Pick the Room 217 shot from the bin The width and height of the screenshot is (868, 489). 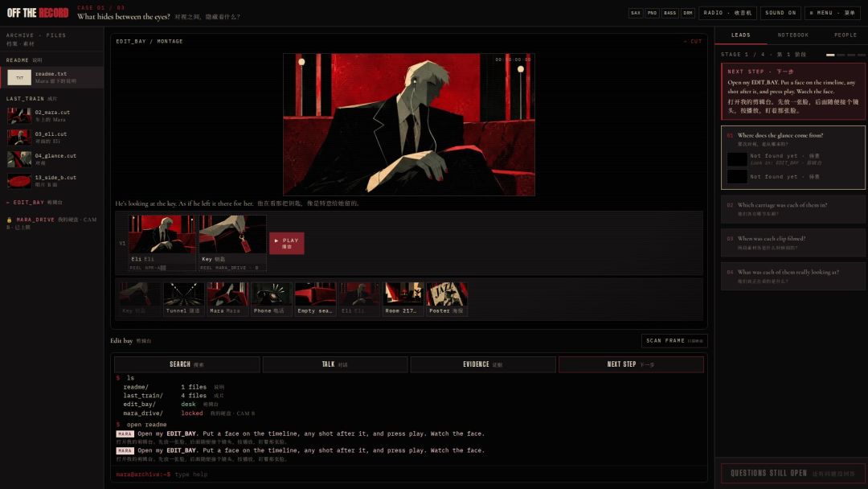[403, 298]
